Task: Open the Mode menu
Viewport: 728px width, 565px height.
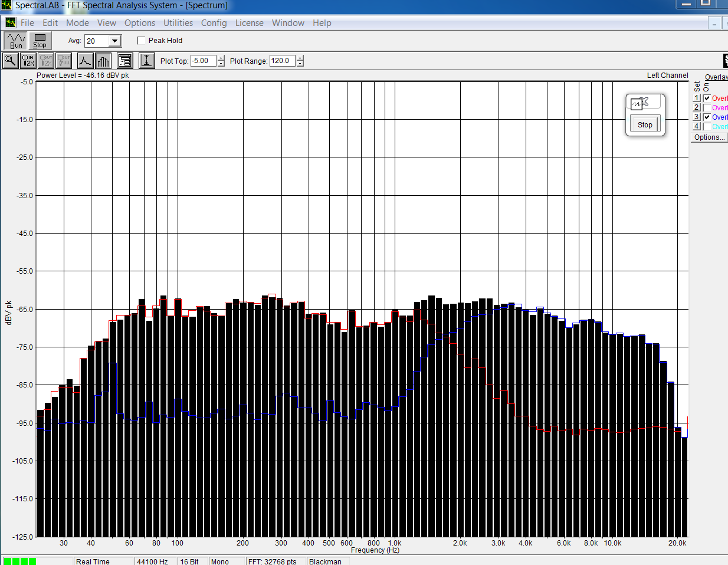Action: [x=77, y=23]
